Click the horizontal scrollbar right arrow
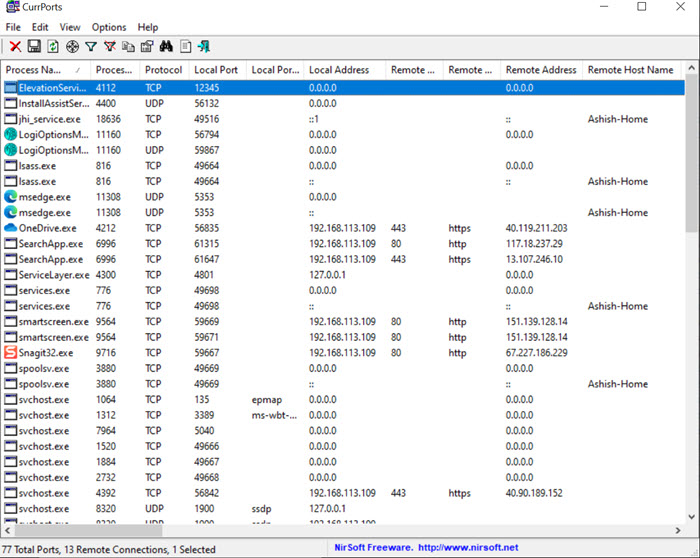 coord(678,530)
